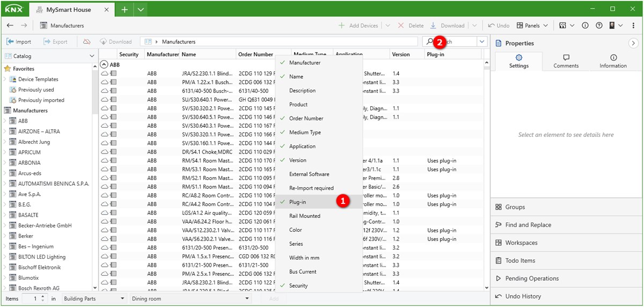Switch to the Comments tab

click(566, 61)
